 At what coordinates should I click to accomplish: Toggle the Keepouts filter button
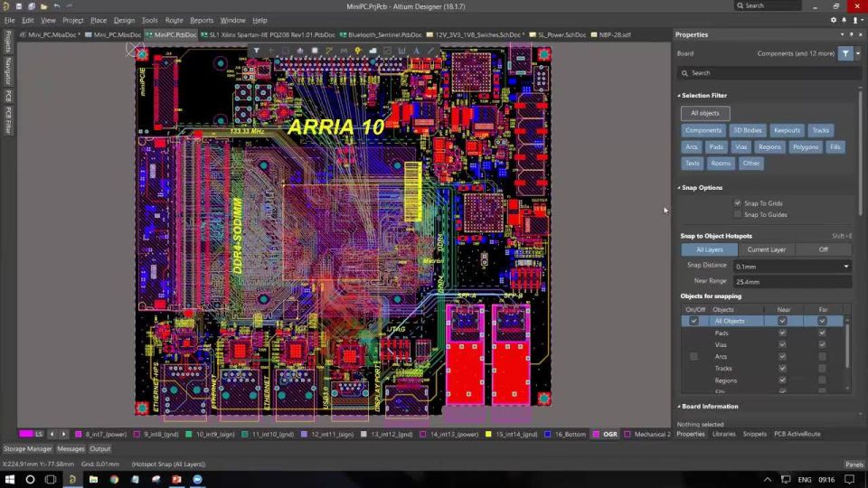(x=787, y=130)
